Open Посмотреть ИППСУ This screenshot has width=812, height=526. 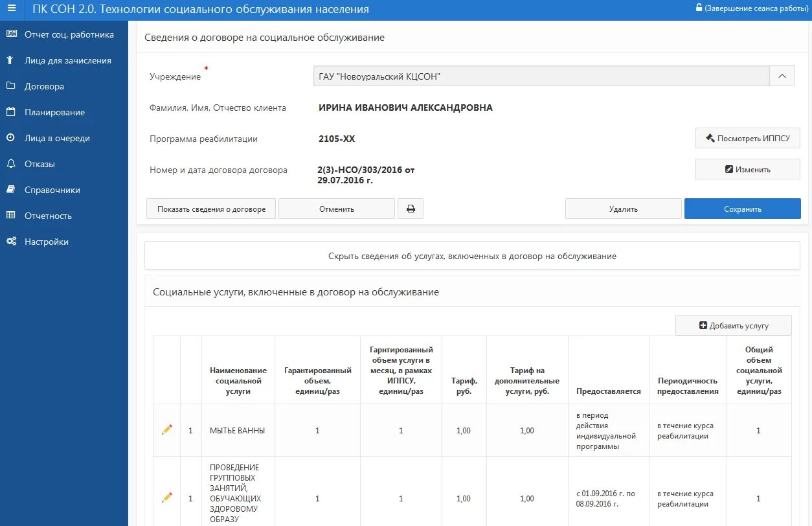point(747,137)
